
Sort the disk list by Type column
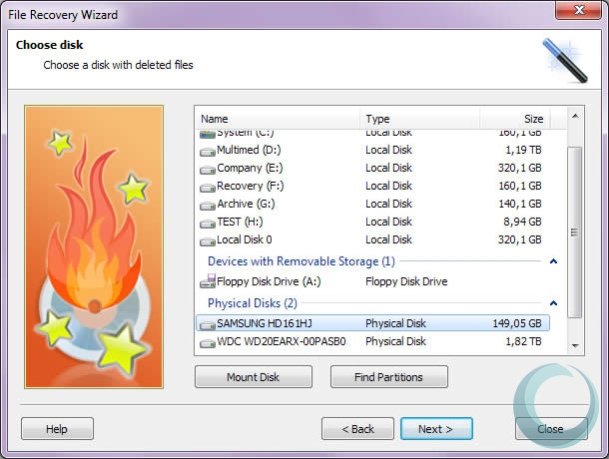coord(420,119)
